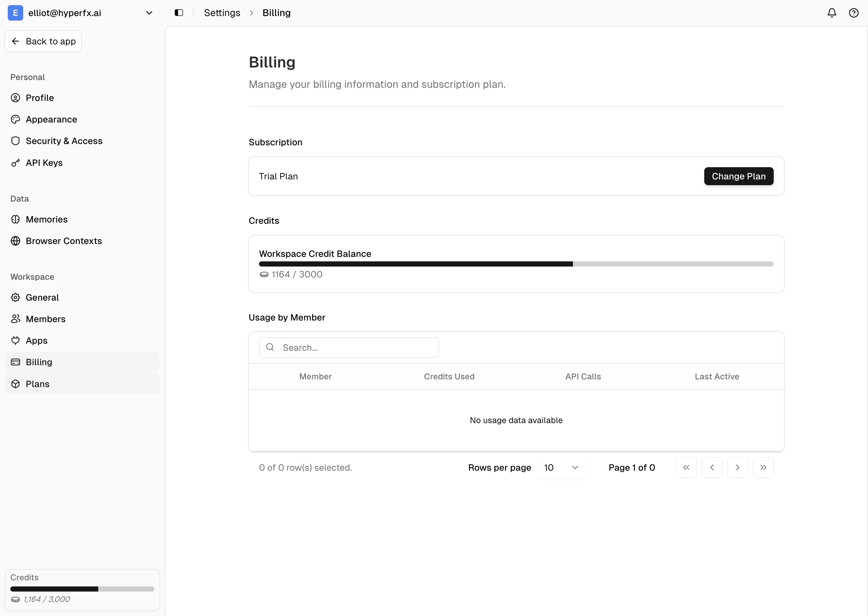Open Appearance settings via palette icon
This screenshot has height=616, width=868.
(15, 119)
